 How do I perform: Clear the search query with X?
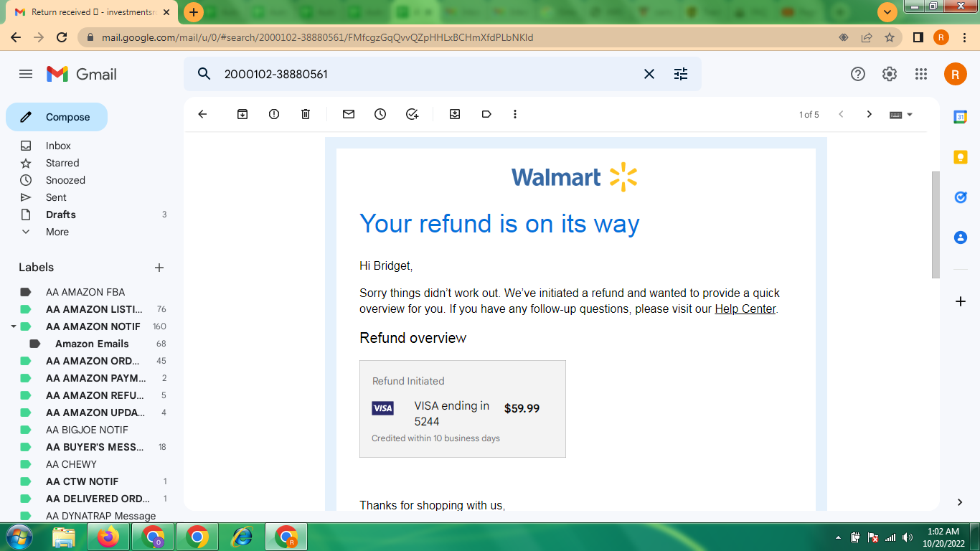coord(649,74)
